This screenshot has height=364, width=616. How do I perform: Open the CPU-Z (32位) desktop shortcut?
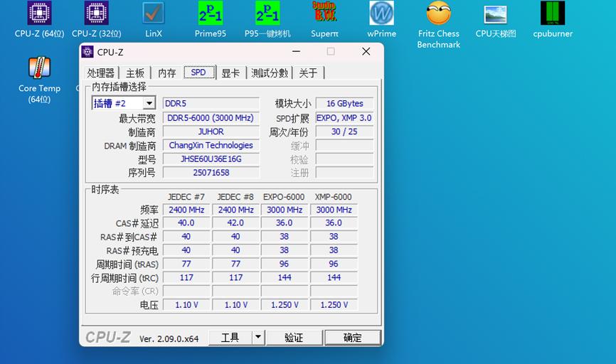[x=96, y=20]
